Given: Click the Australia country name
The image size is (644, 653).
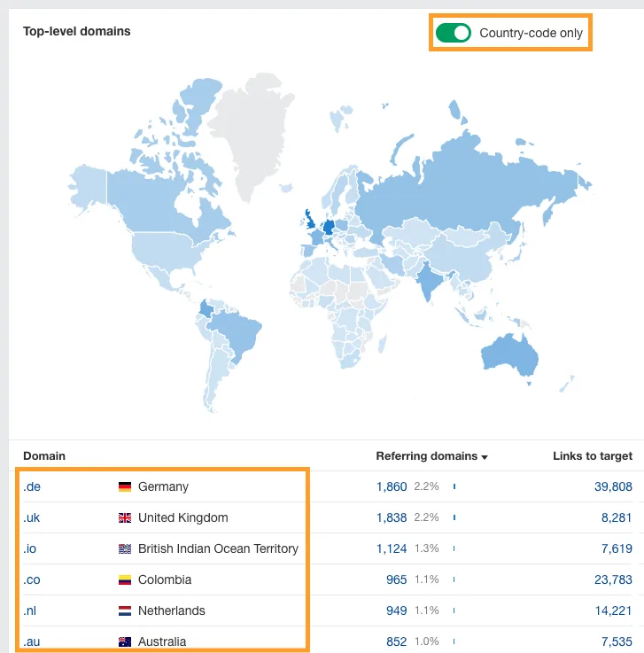Looking at the screenshot, I should pos(162,641).
